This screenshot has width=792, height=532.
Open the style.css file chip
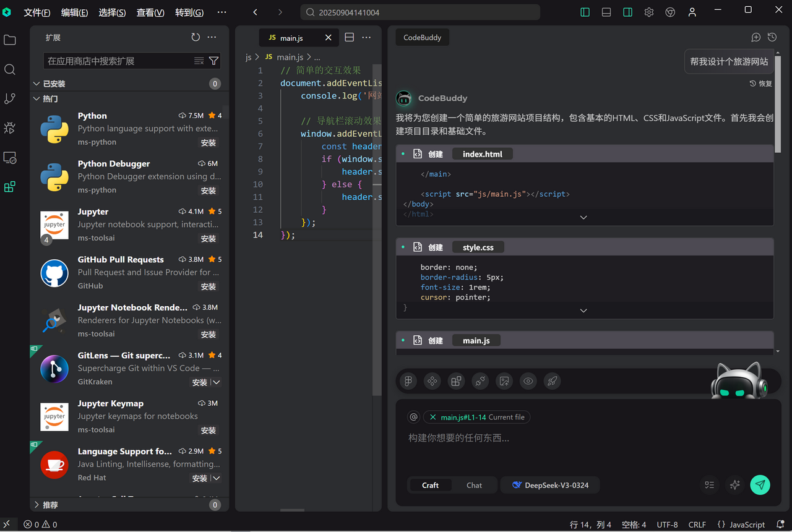478,247
